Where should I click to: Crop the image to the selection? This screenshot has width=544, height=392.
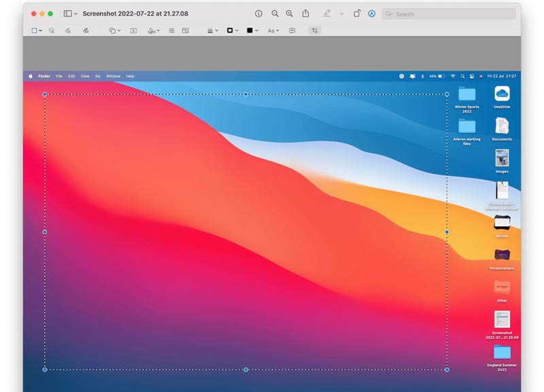coord(315,31)
